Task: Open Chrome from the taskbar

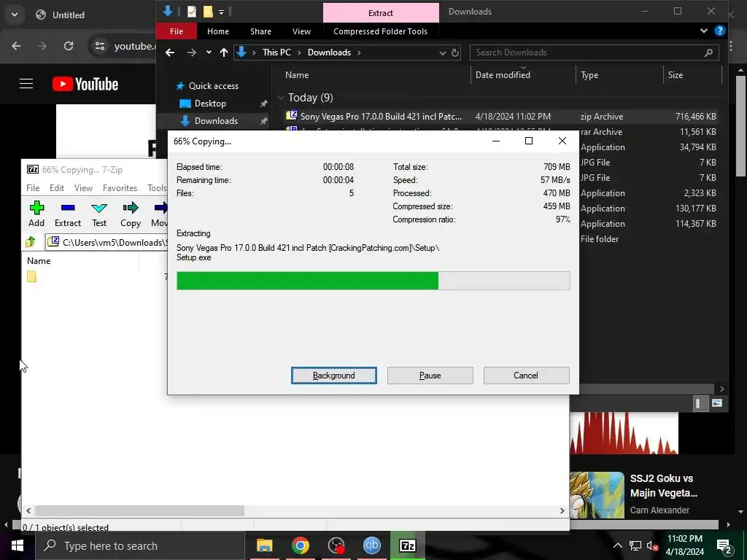Action: click(300, 545)
